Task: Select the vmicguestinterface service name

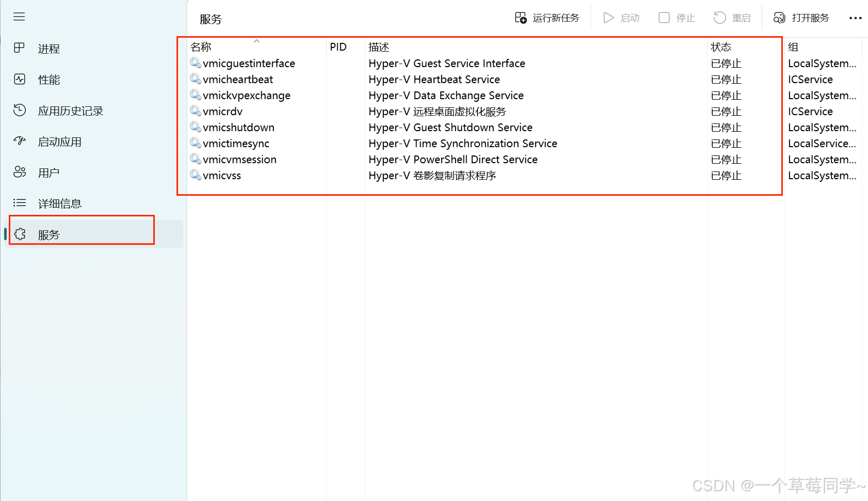Action: (x=249, y=64)
